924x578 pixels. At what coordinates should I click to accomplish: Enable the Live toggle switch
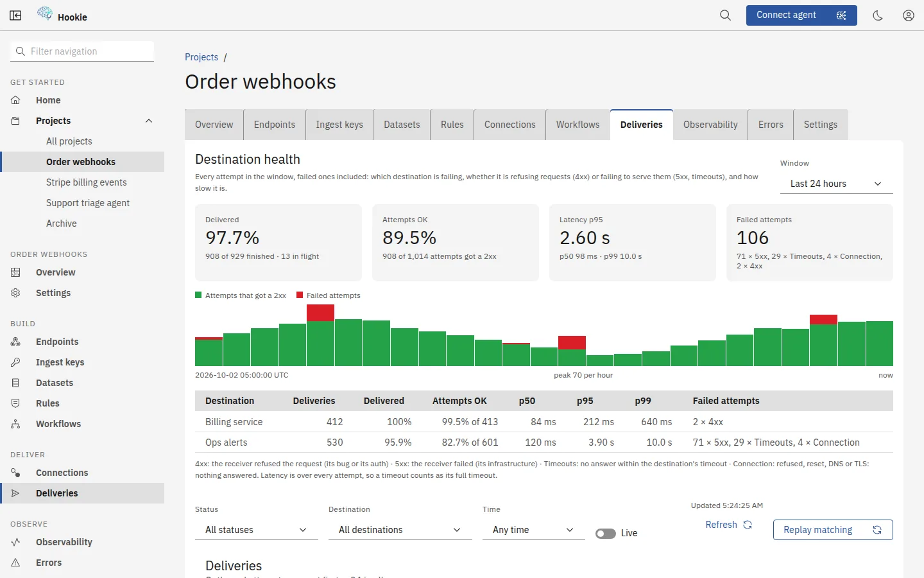point(605,533)
